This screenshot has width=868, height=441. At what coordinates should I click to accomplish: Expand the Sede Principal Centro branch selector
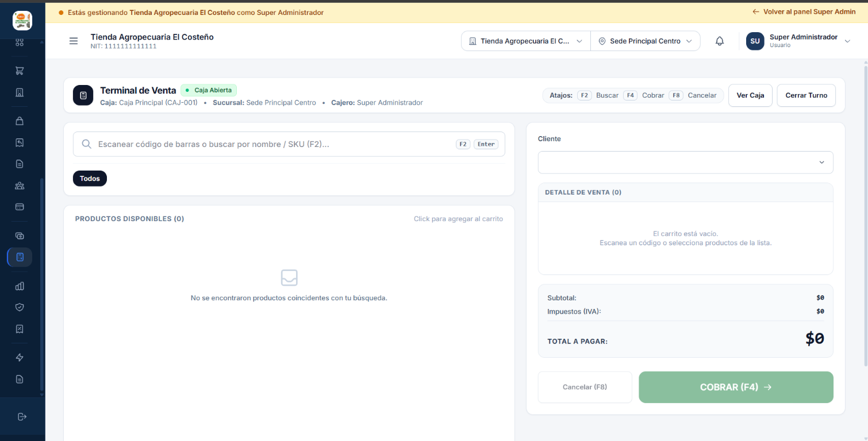(646, 41)
